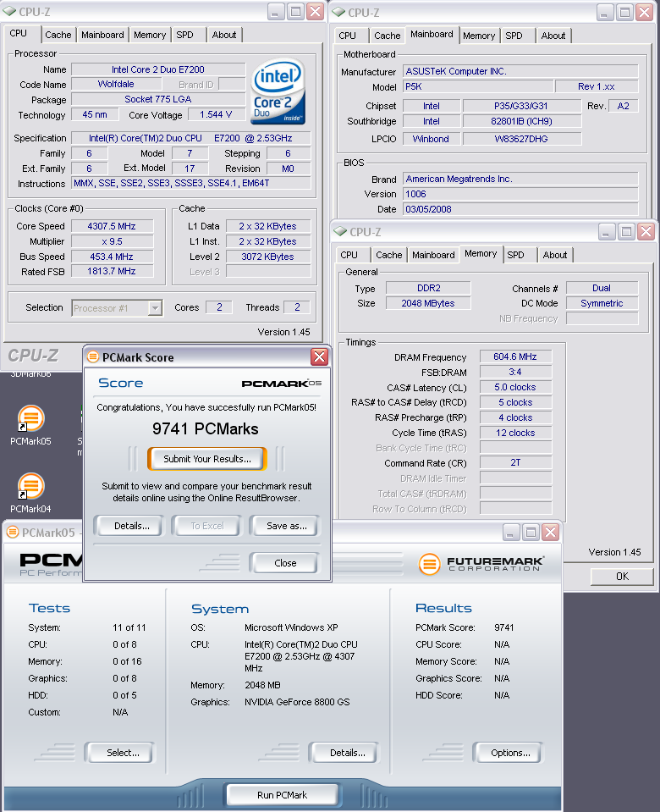
Task: Click the CAS# Latency 5.0 clocks value
Action: click(515, 387)
